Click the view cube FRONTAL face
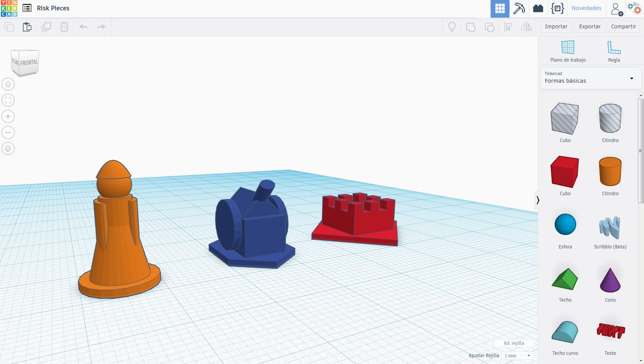The height and width of the screenshot is (364, 644). click(x=29, y=63)
